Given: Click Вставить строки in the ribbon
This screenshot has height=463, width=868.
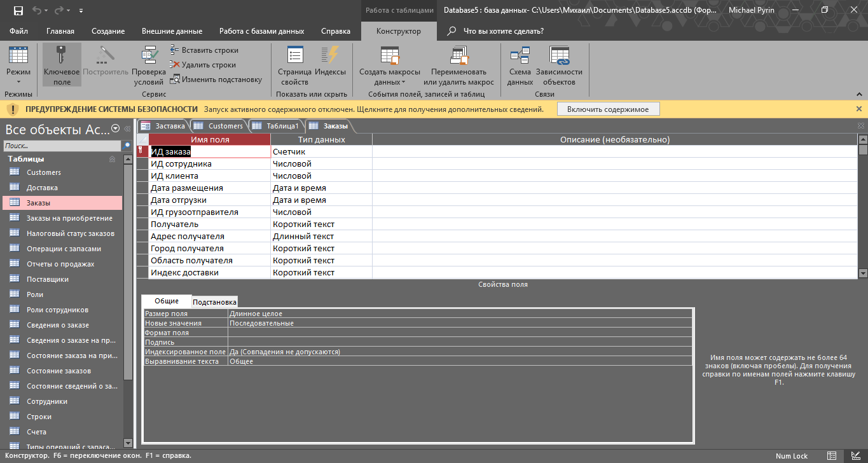Looking at the screenshot, I should [x=203, y=50].
